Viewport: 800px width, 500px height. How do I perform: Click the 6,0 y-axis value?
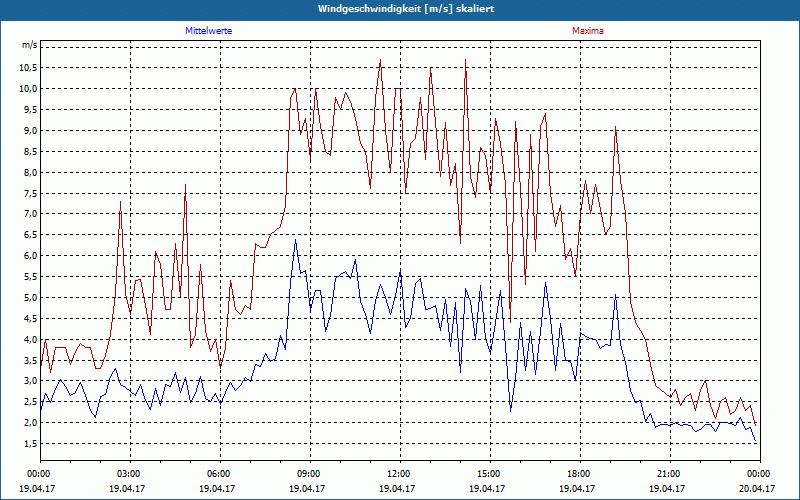(30, 256)
